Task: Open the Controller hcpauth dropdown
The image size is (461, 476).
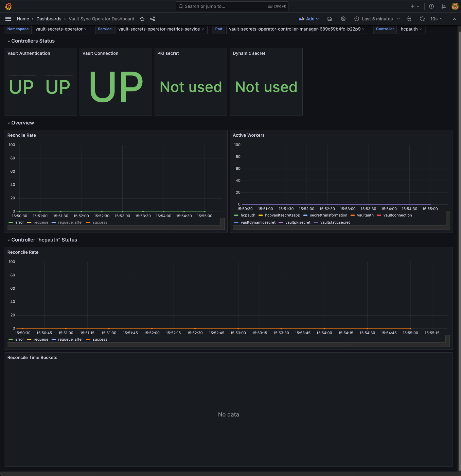Action: pos(411,29)
